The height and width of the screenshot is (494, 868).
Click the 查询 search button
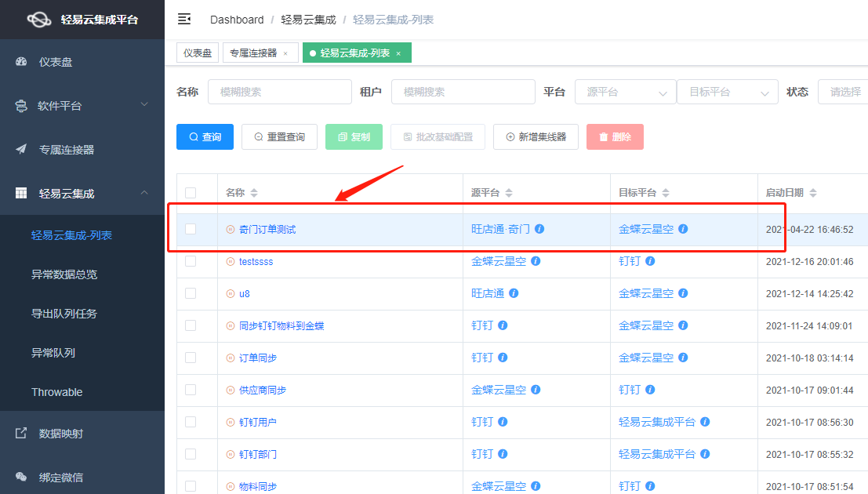click(x=205, y=136)
